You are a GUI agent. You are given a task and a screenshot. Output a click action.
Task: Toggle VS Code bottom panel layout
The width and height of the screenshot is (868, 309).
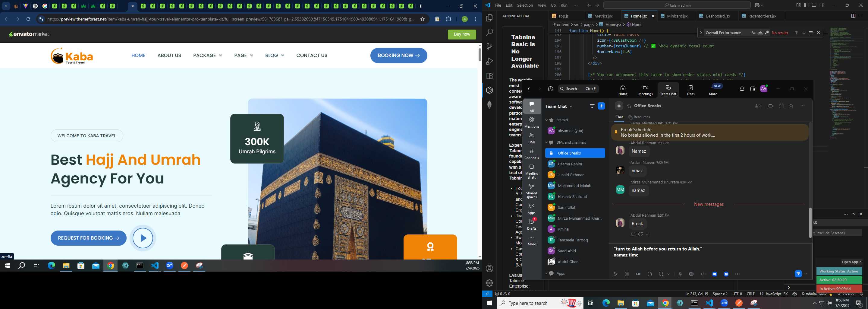(x=814, y=5)
